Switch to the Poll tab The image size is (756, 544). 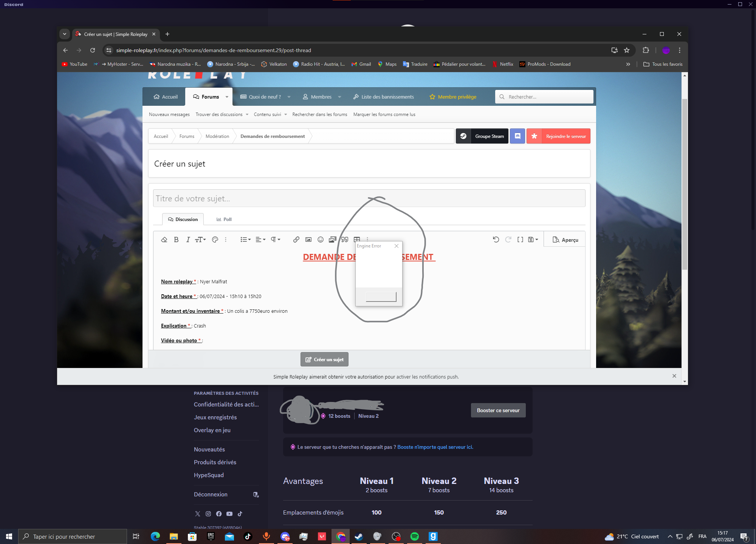pos(224,219)
